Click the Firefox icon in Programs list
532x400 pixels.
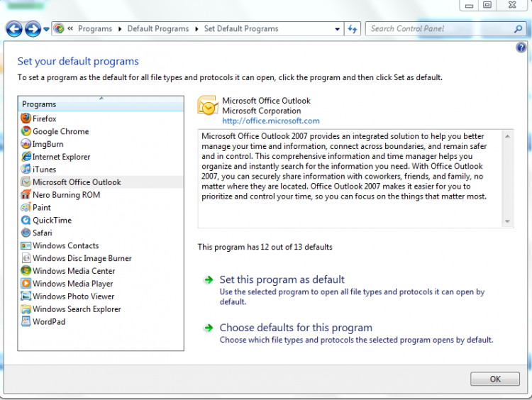[26, 118]
